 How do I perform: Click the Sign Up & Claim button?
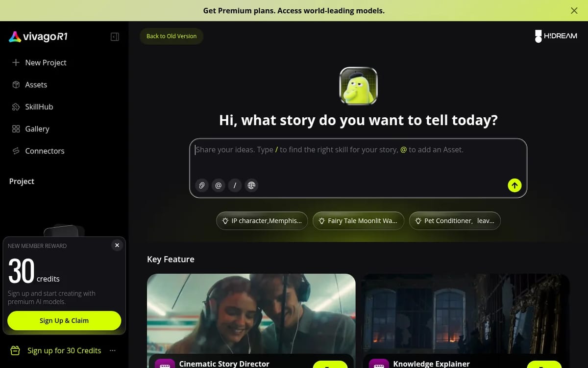click(x=64, y=320)
